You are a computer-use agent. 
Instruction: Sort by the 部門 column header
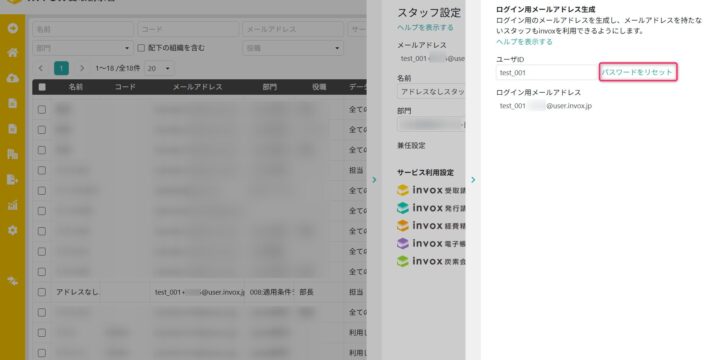click(x=270, y=87)
